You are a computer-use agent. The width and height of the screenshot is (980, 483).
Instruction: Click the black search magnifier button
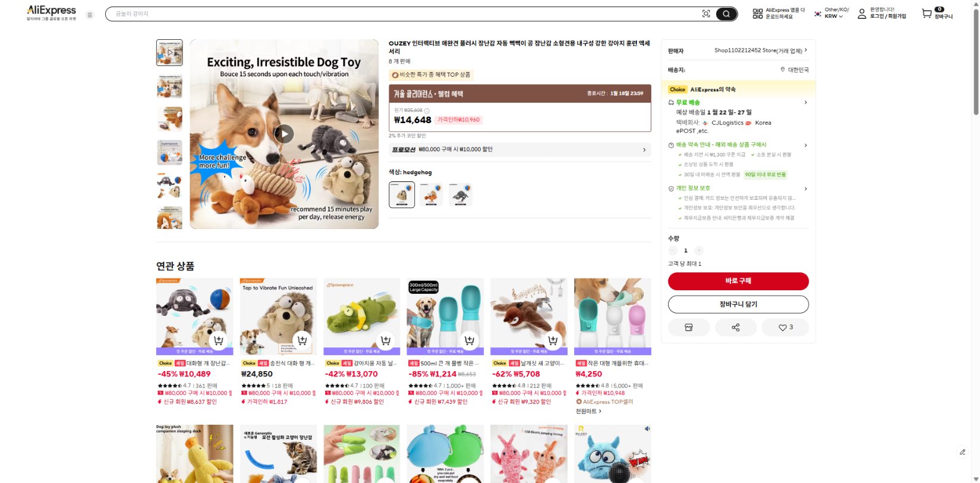[726, 14]
